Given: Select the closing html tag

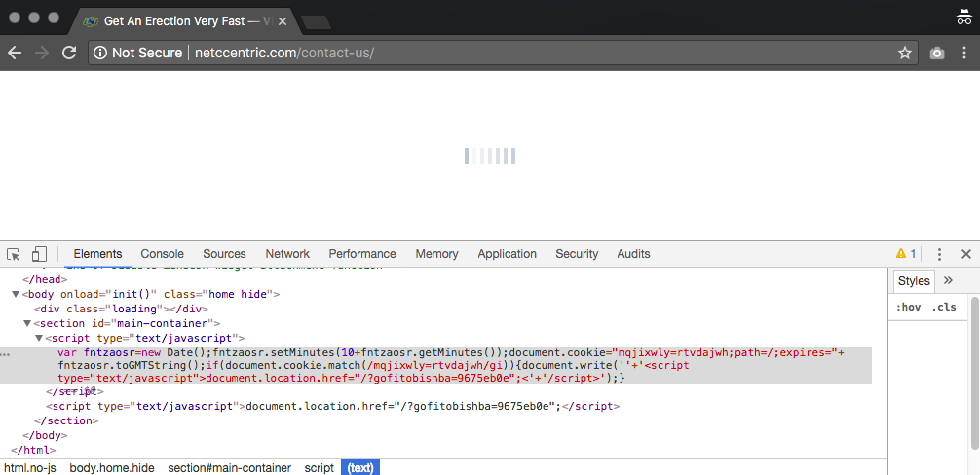Looking at the screenshot, I should [x=34, y=450].
